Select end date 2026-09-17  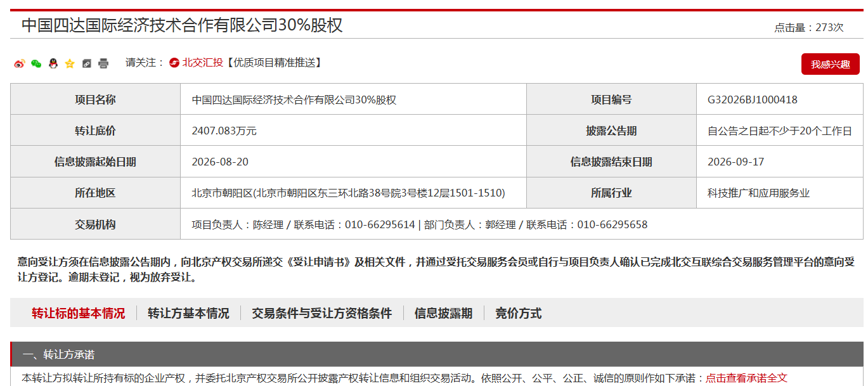[735, 162]
